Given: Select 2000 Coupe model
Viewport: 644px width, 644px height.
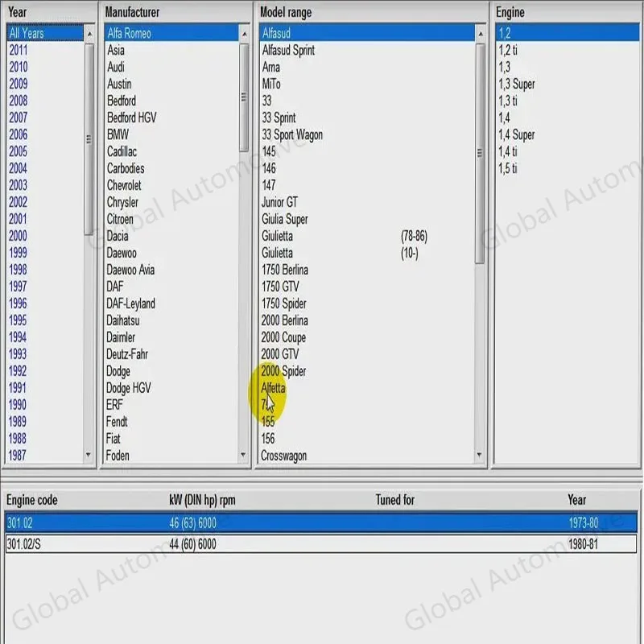Looking at the screenshot, I should (283, 337).
